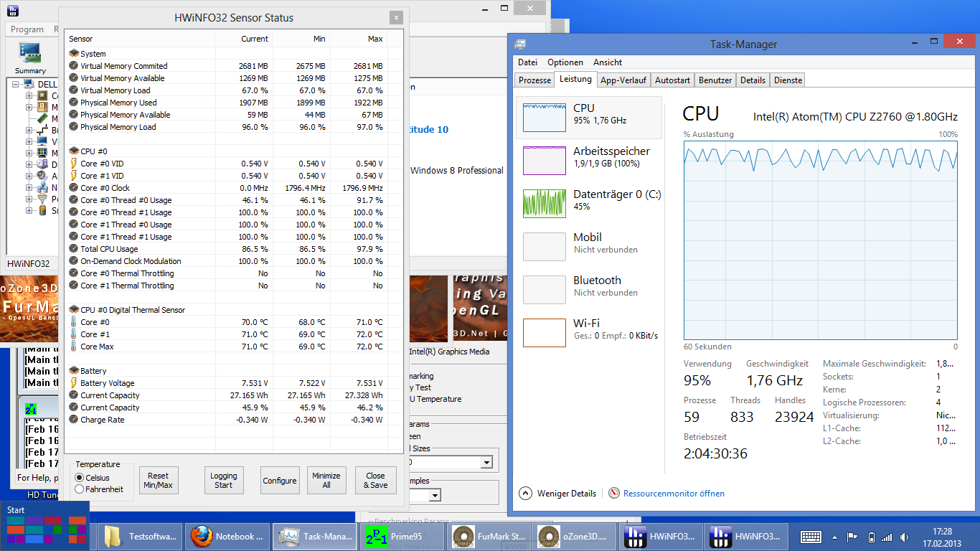Click the 2:04:30:36 Betriebszeit value
Screen dimensions: 980x551
(716, 453)
